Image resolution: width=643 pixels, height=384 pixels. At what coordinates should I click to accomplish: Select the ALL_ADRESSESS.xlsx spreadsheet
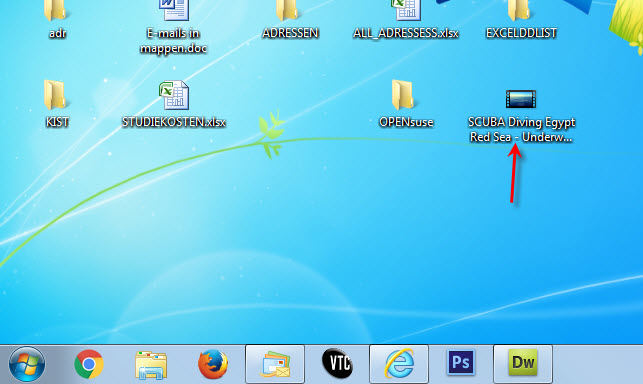406,10
